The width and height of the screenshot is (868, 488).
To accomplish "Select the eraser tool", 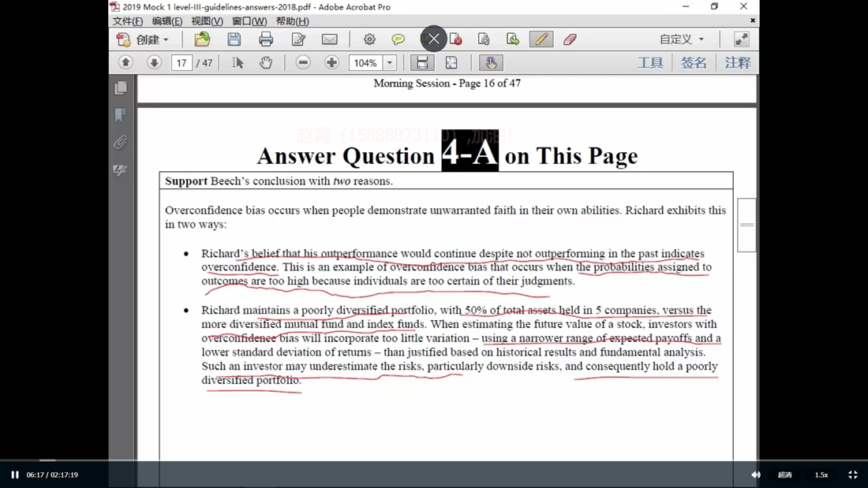I will click(x=571, y=39).
